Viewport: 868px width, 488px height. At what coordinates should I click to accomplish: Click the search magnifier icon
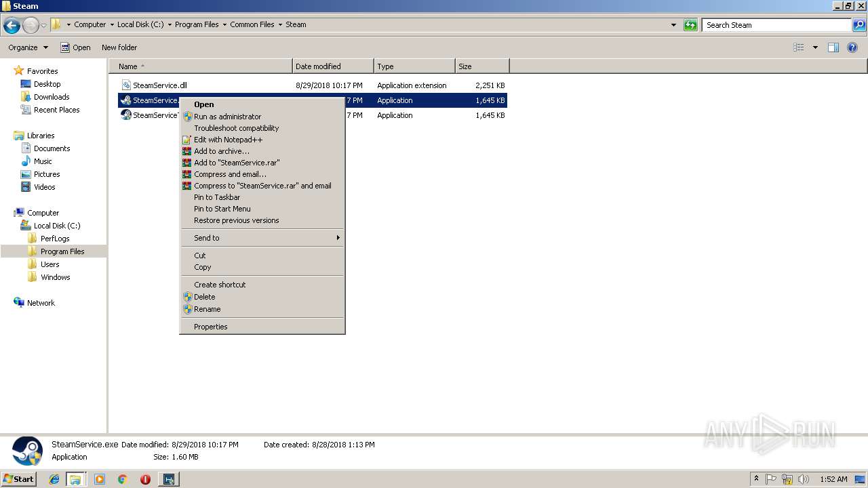click(859, 25)
